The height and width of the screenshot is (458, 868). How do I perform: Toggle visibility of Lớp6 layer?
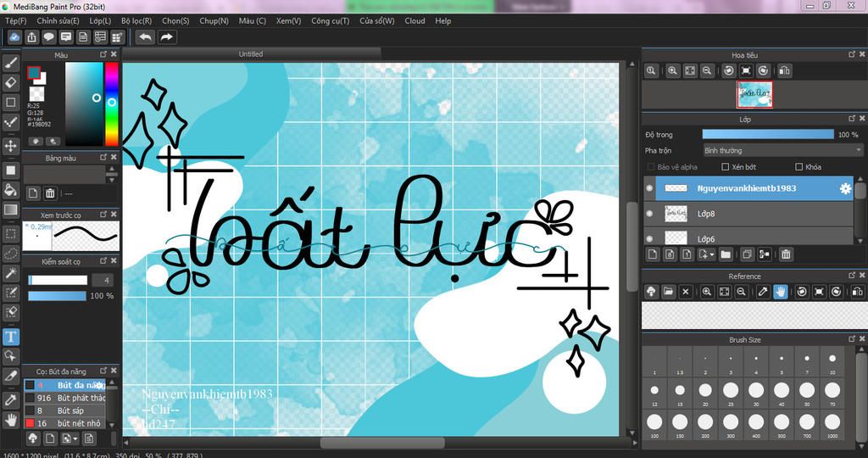(x=649, y=238)
